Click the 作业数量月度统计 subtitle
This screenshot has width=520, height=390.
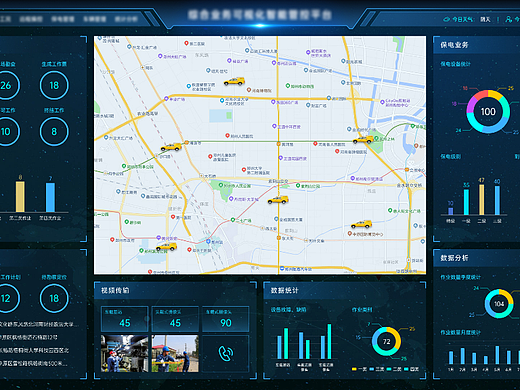(x=461, y=332)
